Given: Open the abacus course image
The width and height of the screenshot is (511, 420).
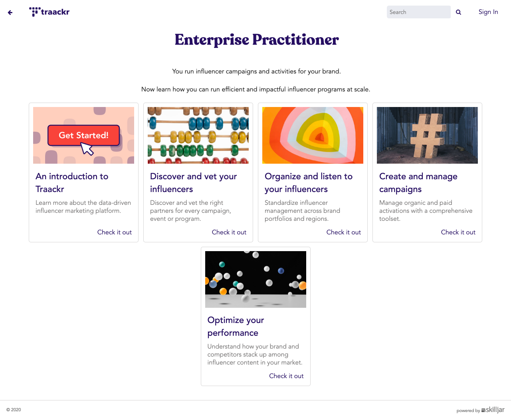Looking at the screenshot, I should [198, 135].
